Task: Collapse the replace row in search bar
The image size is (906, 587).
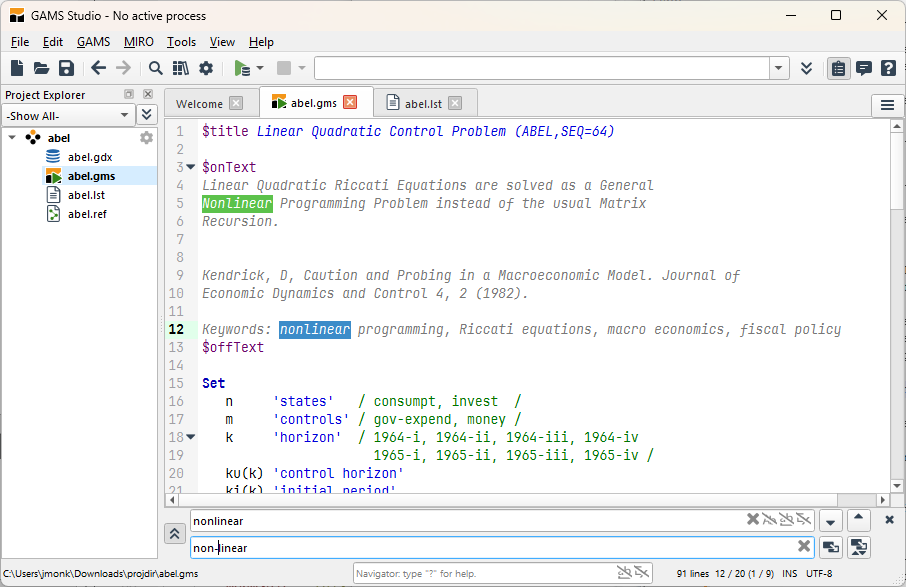Action: (x=175, y=534)
